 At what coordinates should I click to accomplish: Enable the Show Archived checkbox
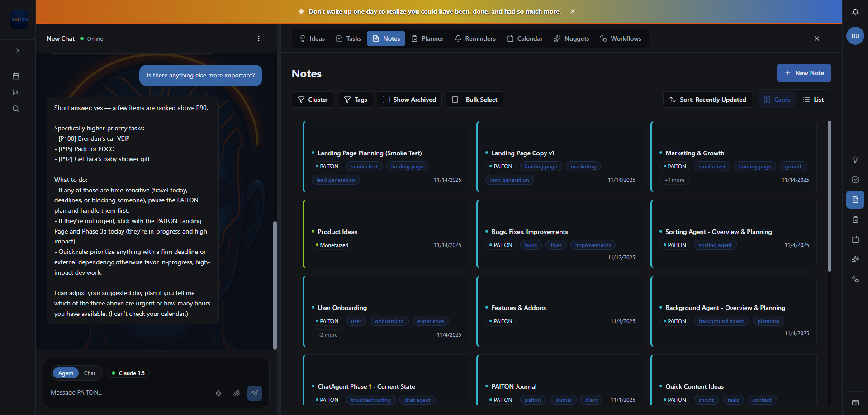click(x=386, y=100)
